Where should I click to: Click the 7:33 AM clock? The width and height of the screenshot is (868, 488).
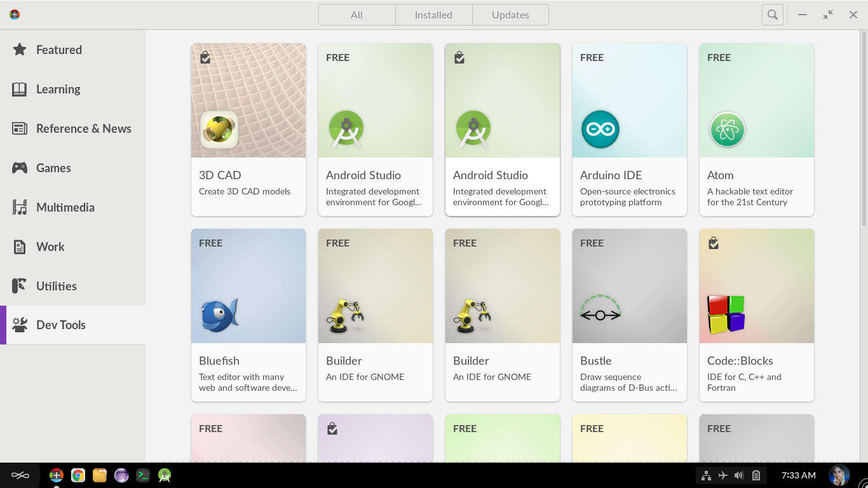(x=799, y=475)
